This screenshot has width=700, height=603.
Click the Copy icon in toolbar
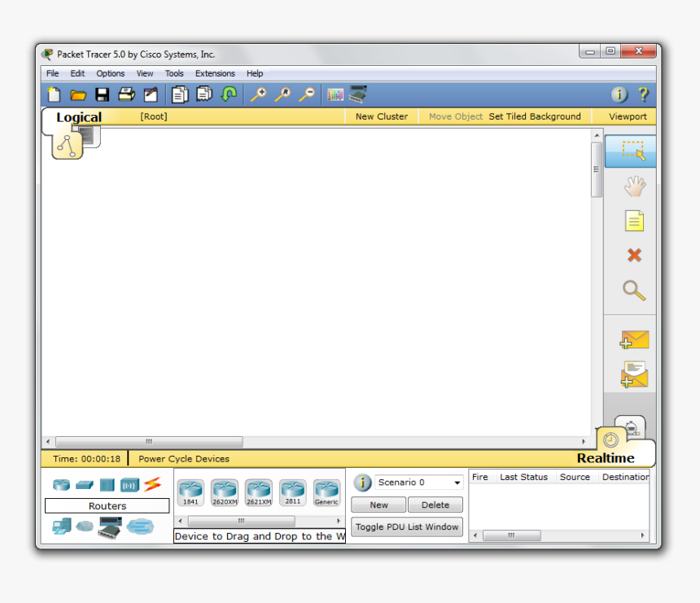[180, 94]
